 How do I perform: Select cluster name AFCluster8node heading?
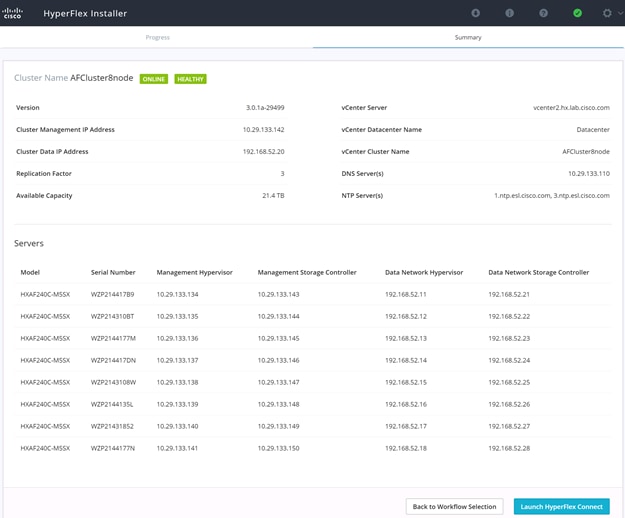[102, 78]
